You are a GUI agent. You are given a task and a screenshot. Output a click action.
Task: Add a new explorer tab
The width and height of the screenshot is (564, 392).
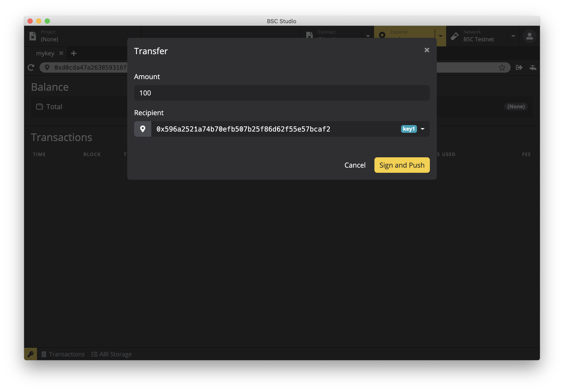pyautogui.click(x=74, y=53)
